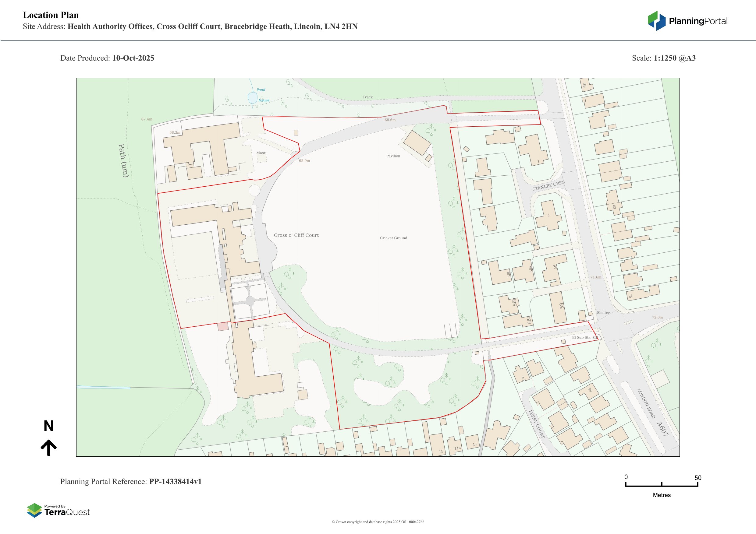Click the STANLEY CRES street label
The image size is (756, 534).
pos(548,186)
